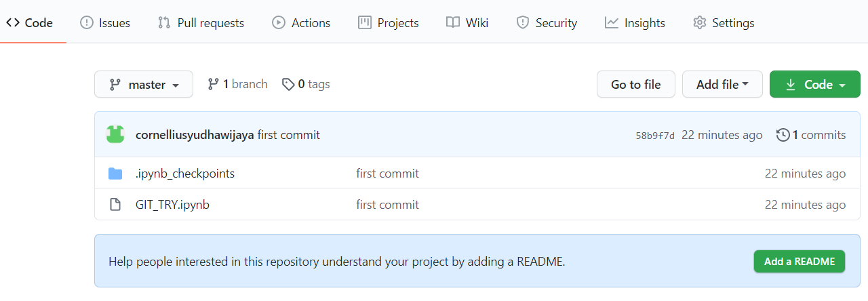The image size is (868, 301).
Task: Click the Go to file button
Action: 635,85
